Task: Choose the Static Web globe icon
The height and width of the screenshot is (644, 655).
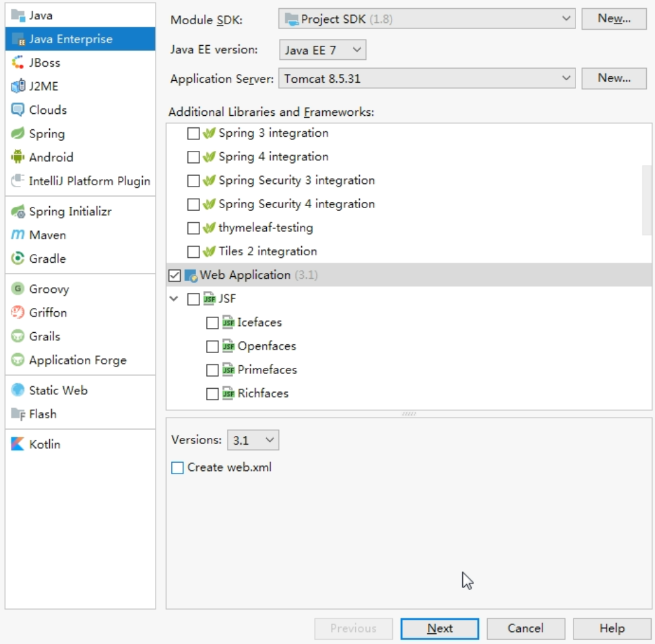Action: click(18, 390)
